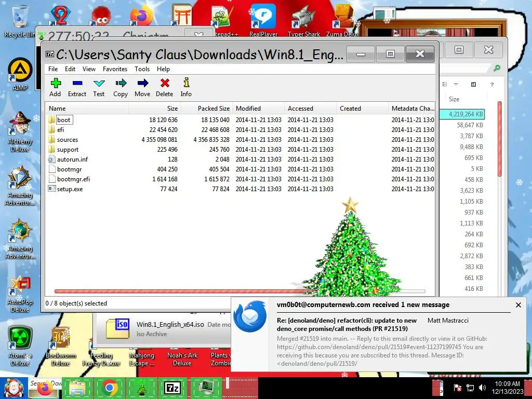Click the Copy toolbar icon
Screen dimensions: 532x399
[121, 87]
